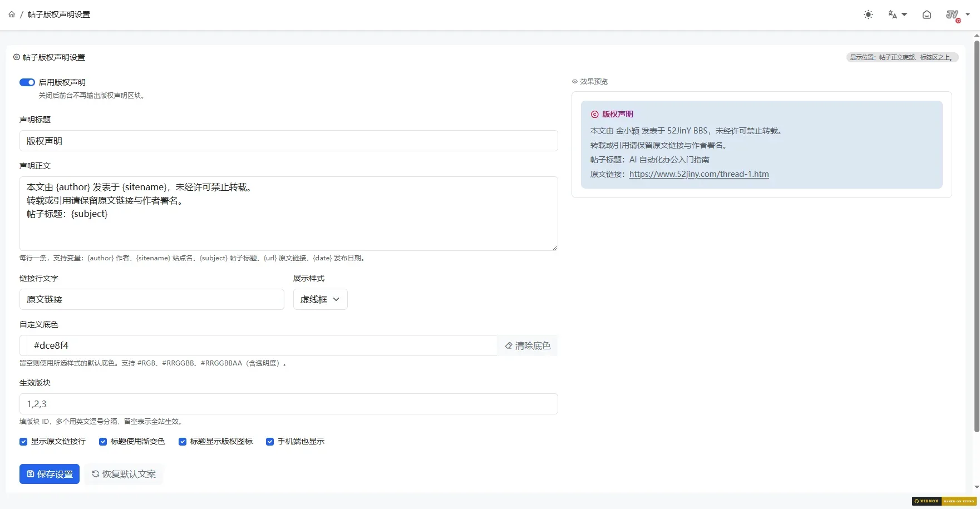Click the 每行一条 variable hint text

(194, 258)
